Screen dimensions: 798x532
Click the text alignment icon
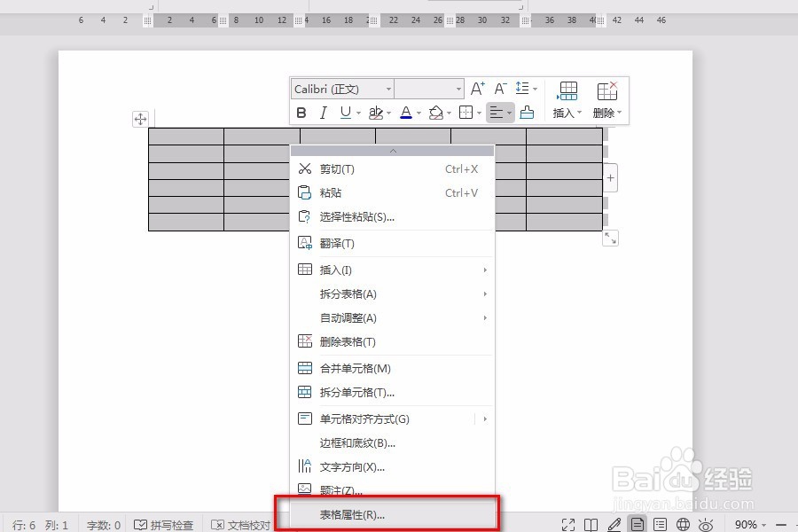(497, 113)
